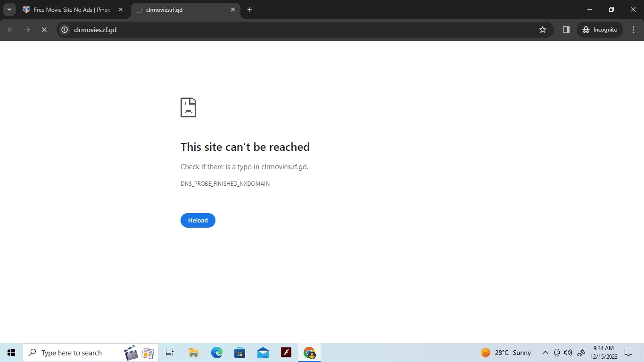644x362 pixels.
Task: Open the tab search dropdown arrow
Action: click(9, 9)
